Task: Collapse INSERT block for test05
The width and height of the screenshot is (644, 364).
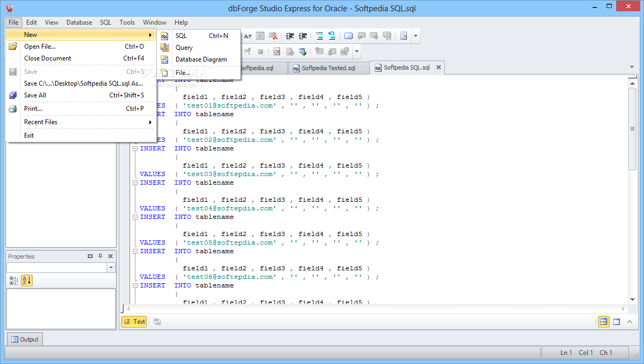Action: 135,217
